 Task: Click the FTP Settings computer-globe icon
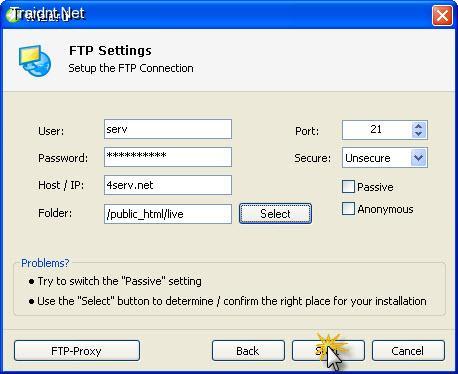point(35,61)
